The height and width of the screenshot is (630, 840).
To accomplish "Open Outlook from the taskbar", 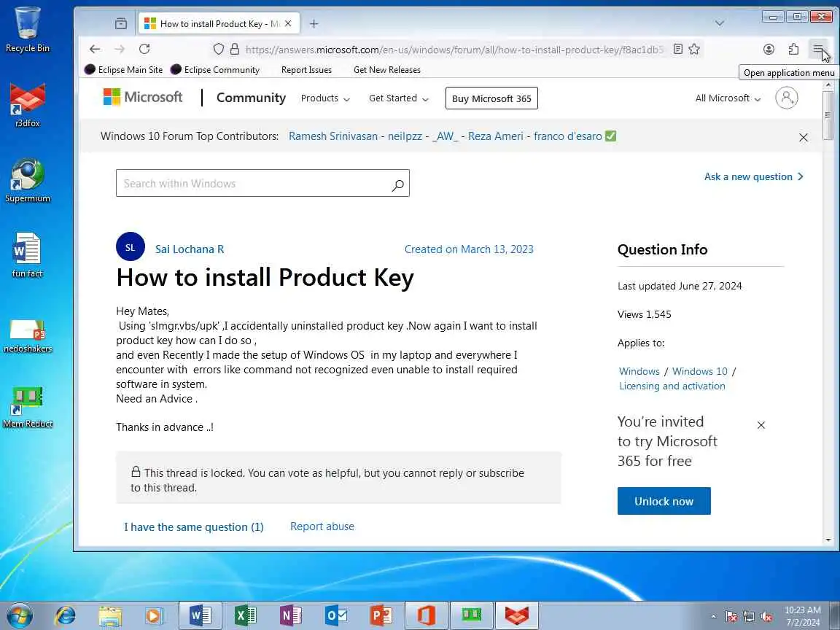I will (335, 615).
